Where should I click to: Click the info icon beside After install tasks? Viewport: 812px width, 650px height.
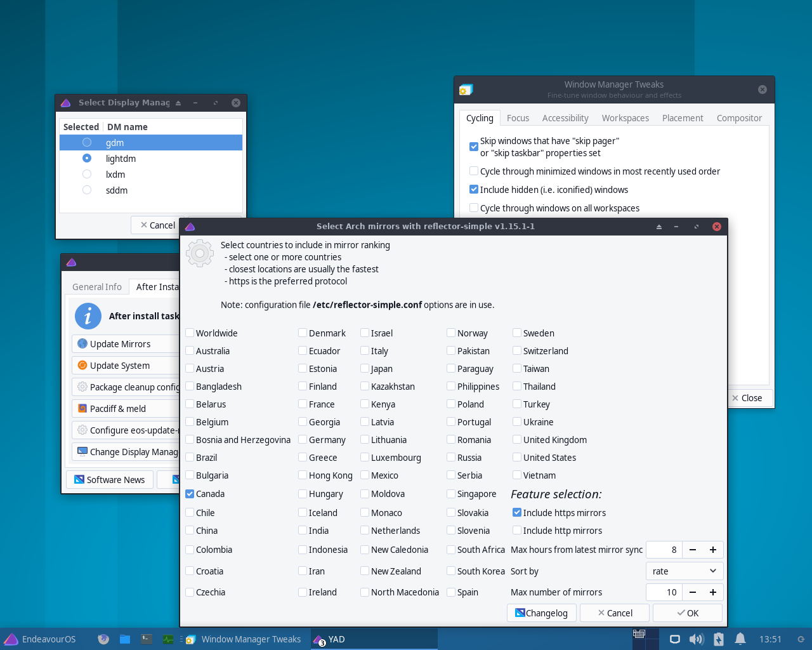tap(88, 315)
